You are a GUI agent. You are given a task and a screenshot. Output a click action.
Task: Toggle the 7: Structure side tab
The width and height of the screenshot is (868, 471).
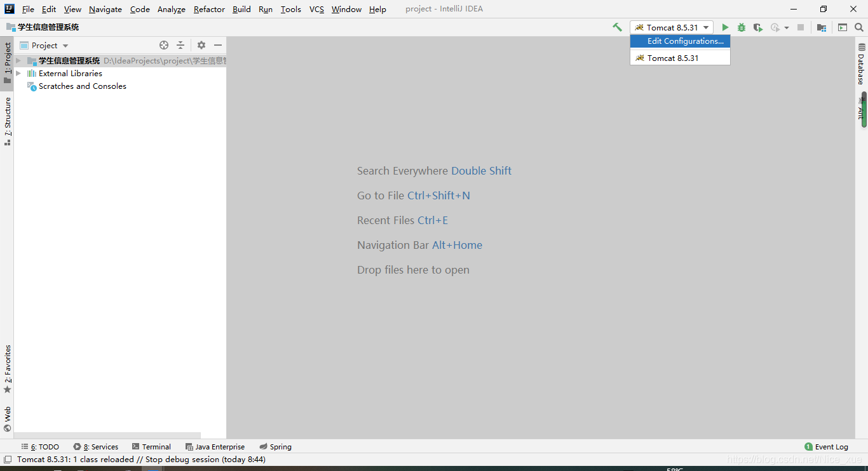(x=8, y=121)
